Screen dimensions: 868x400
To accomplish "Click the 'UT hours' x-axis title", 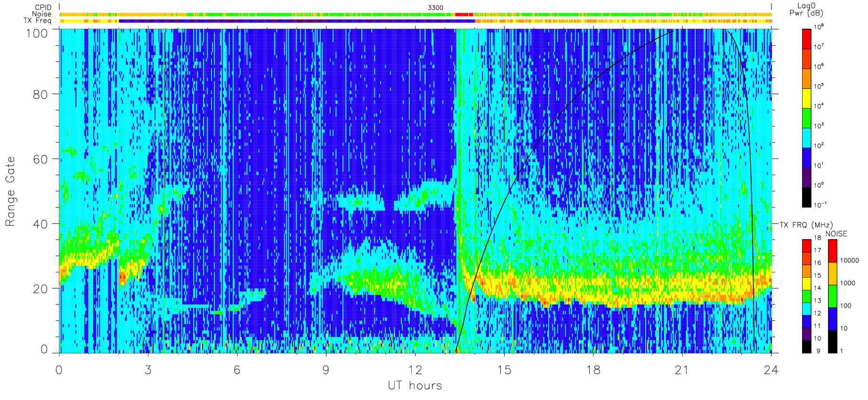I will pyautogui.click(x=415, y=386).
